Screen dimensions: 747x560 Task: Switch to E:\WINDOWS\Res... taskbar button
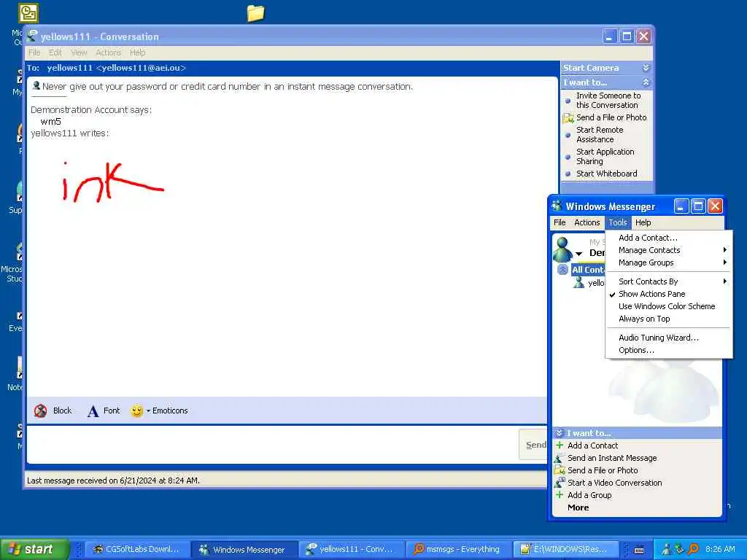tap(565, 549)
